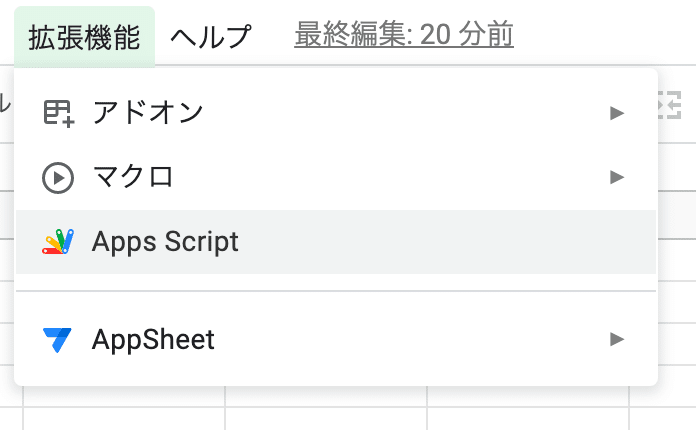
Task: Click the second-column cell below the menu
Action: [326, 419]
